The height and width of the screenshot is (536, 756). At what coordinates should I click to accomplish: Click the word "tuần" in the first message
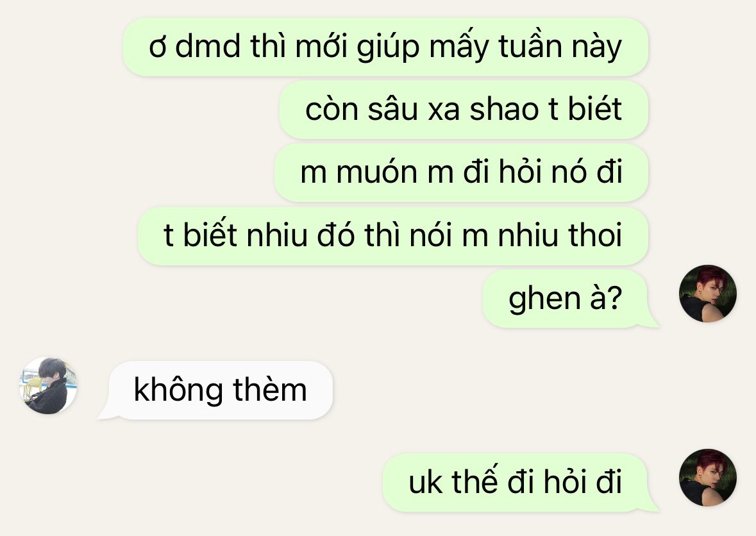point(530,46)
